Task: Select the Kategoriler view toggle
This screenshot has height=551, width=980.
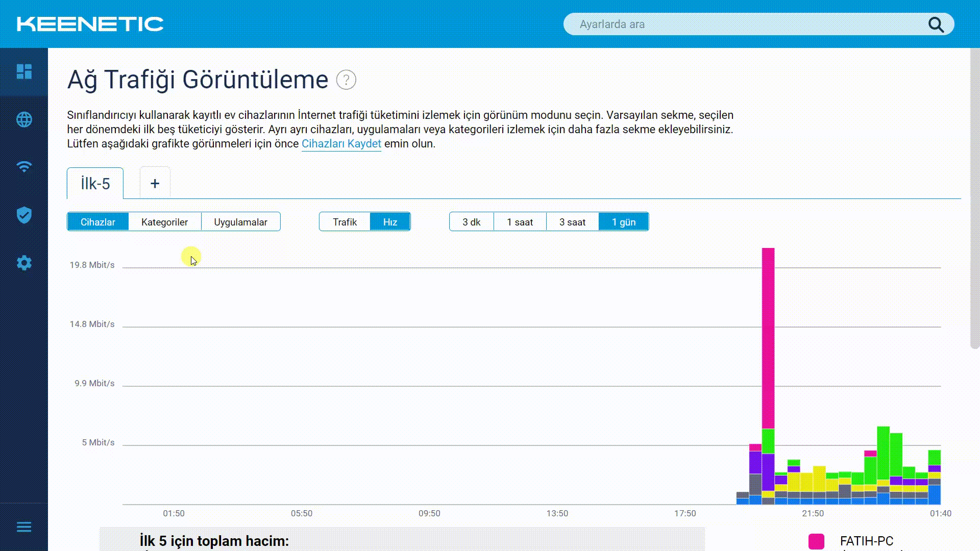Action: tap(164, 222)
